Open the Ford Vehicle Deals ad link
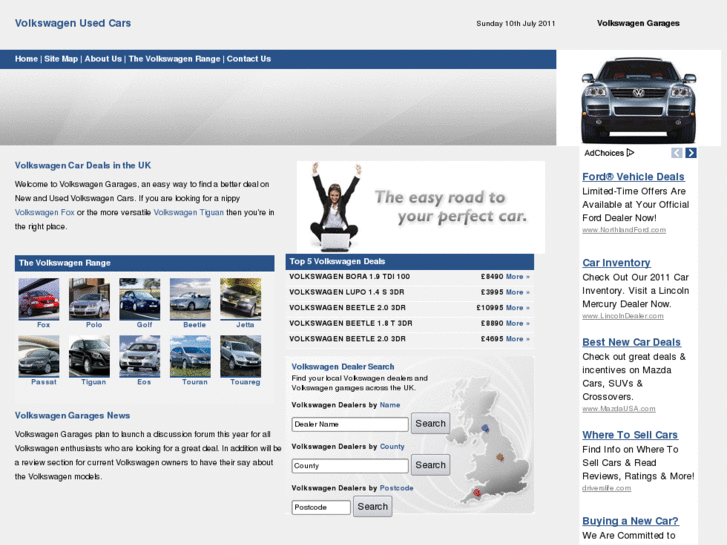The width and height of the screenshot is (727, 545). (x=633, y=177)
